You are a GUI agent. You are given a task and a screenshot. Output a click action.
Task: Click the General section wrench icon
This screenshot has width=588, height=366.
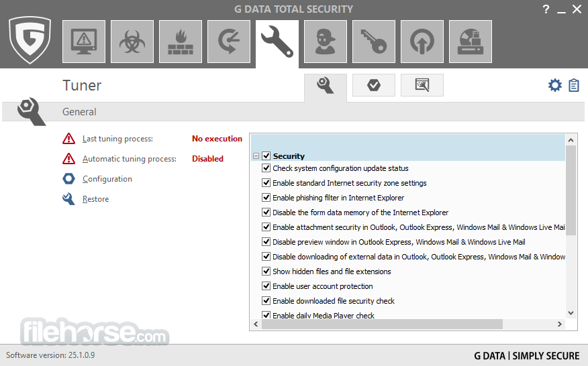tap(31, 111)
